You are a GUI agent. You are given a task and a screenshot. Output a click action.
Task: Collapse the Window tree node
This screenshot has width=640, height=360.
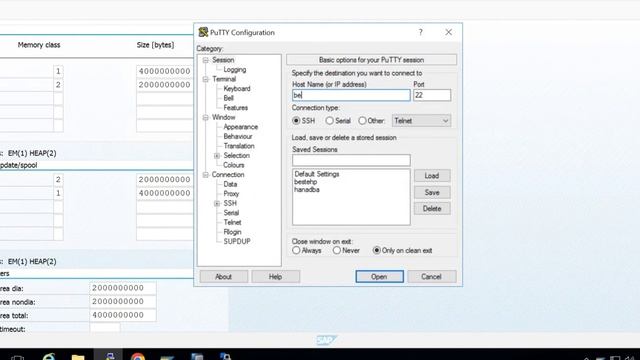coord(206,118)
